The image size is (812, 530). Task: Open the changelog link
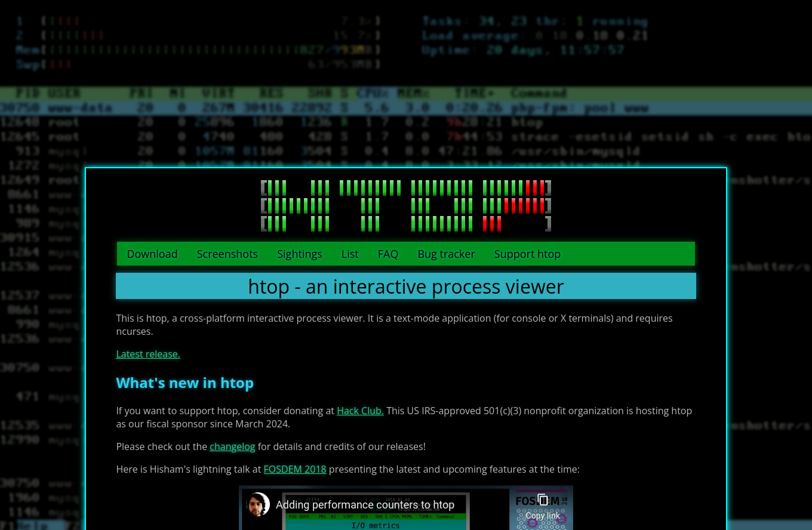click(x=232, y=446)
